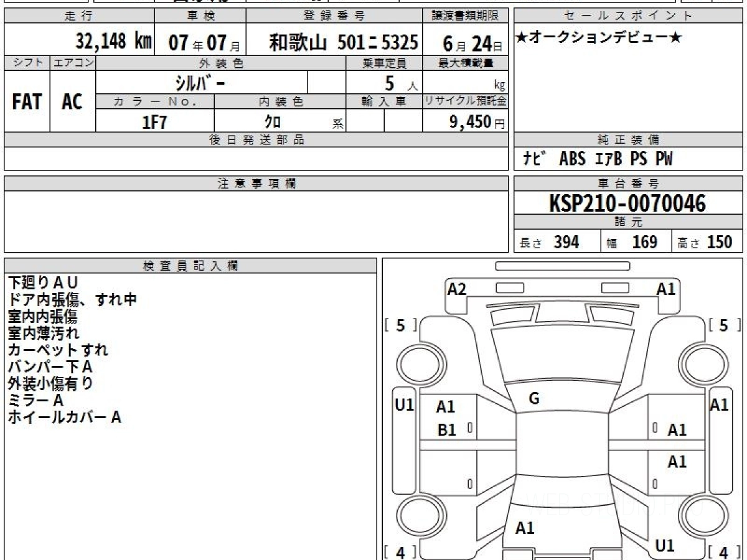Click the 純正装備 header
This screenshot has height=560, width=747.
click(x=629, y=140)
